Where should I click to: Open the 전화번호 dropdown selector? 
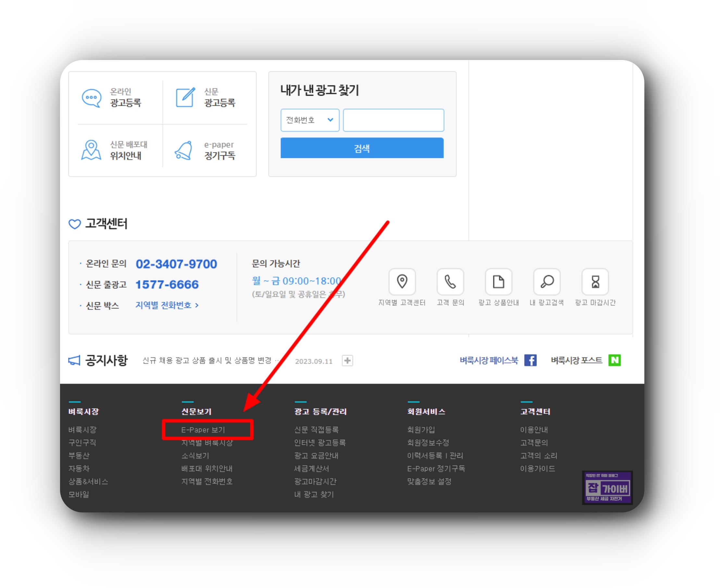tap(310, 120)
